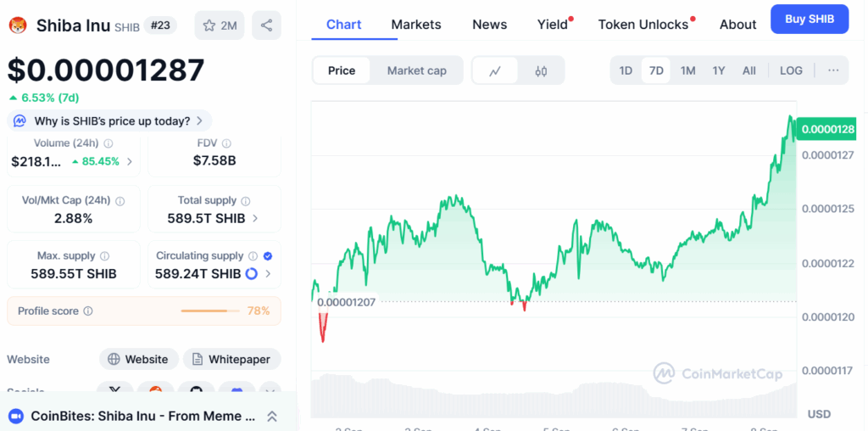Toggle the LOG scale on chart
Image resolution: width=868 pixels, height=431 pixels.
[x=791, y=70]
